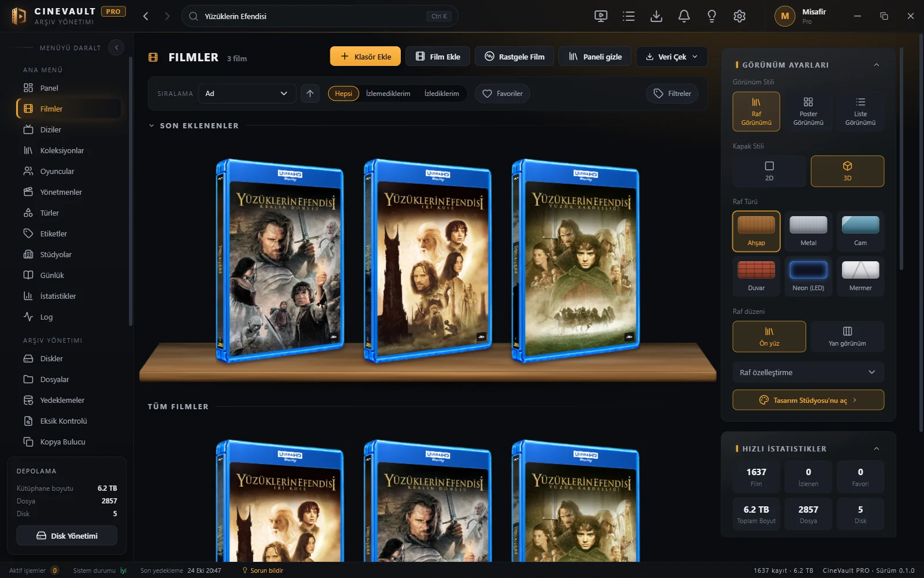Open the Panel sidebar item
Screen dimensions: 924x578
69,88
